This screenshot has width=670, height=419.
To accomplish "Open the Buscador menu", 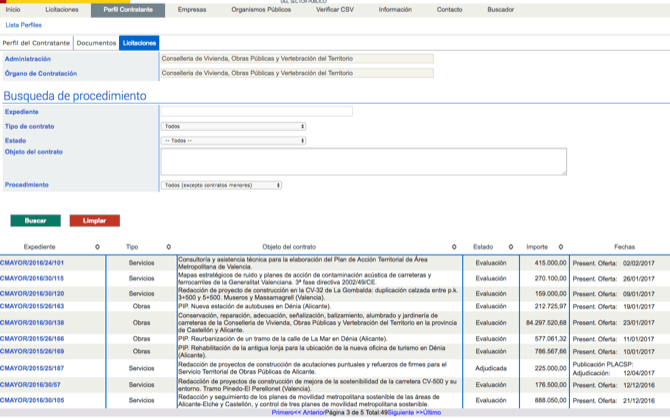I will (x=501, y=9).
